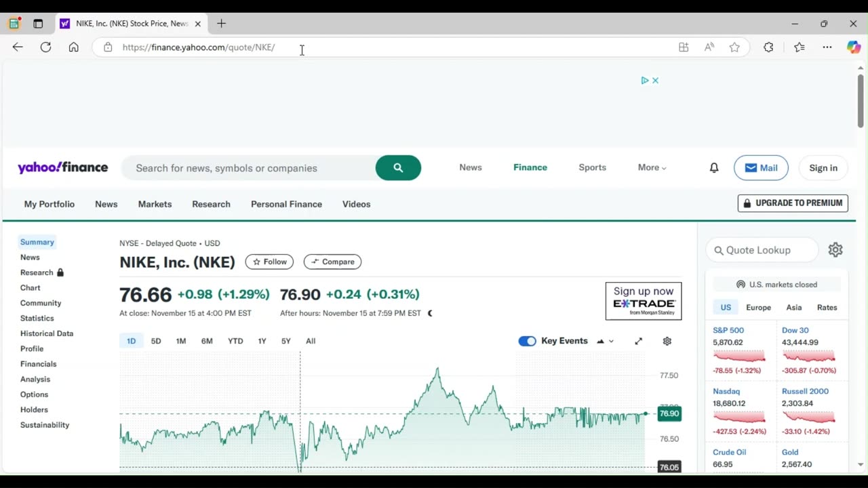Go to the Yahoo Finance logo home
Image resolution: width=868 pixels, height=488 pixels.
point(62,167)
